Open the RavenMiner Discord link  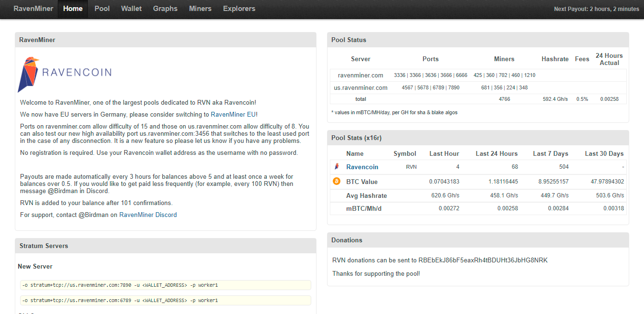pyautogui.click(x=148, y=215)
